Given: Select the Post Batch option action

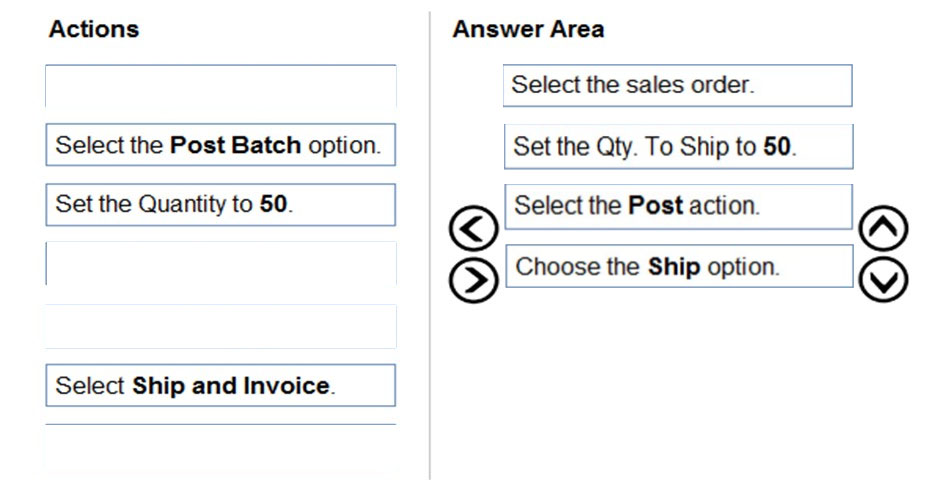Looking at the screenshot, I should tap(220, 145).
